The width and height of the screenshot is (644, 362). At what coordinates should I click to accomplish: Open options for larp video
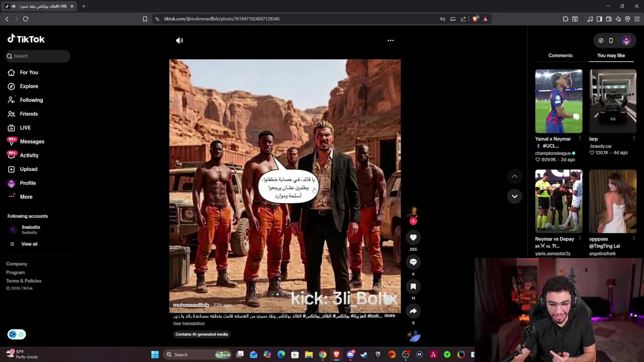(633, 139)
